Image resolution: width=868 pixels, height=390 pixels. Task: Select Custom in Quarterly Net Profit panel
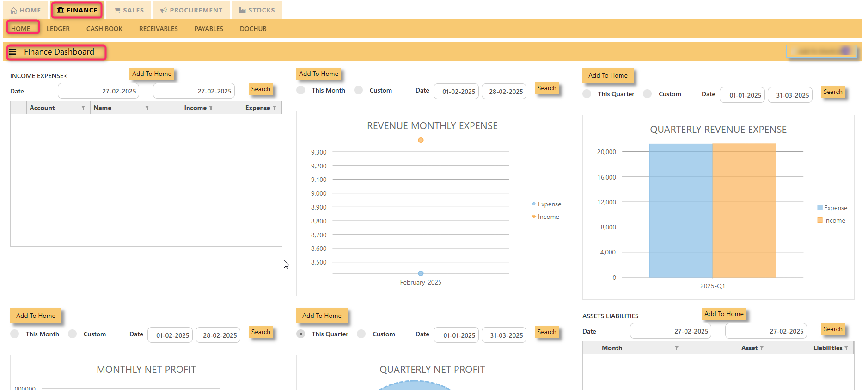[x=361, y=334]
